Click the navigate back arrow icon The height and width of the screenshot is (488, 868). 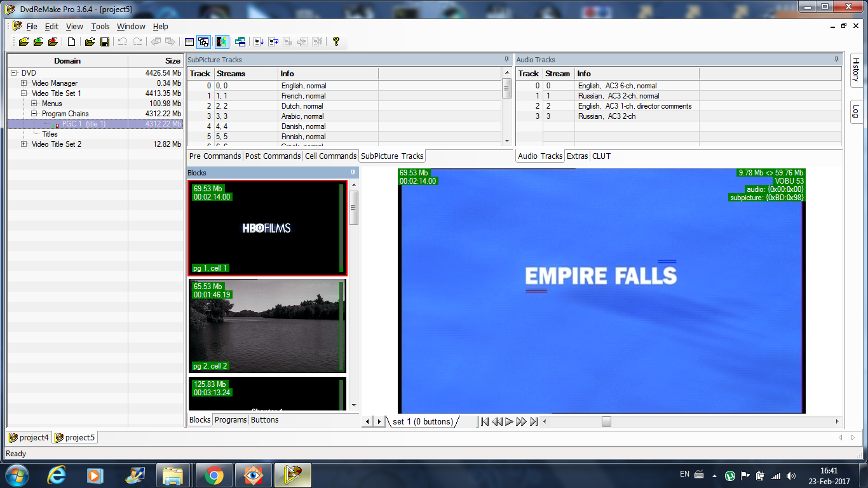[156, 42]
